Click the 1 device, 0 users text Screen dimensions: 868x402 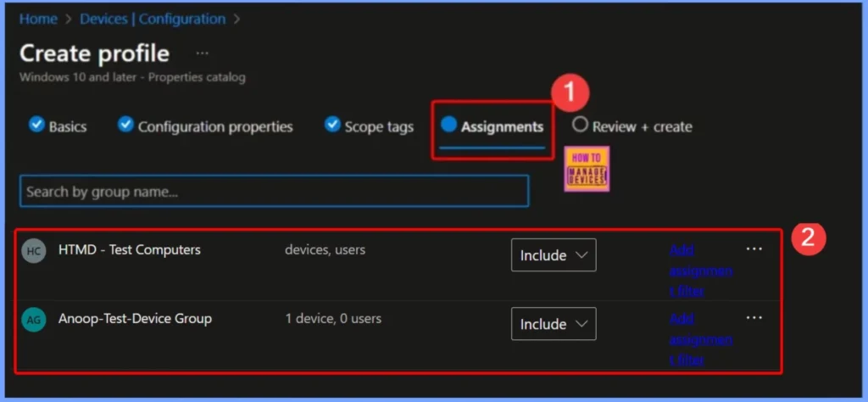[x=333, y=318]
